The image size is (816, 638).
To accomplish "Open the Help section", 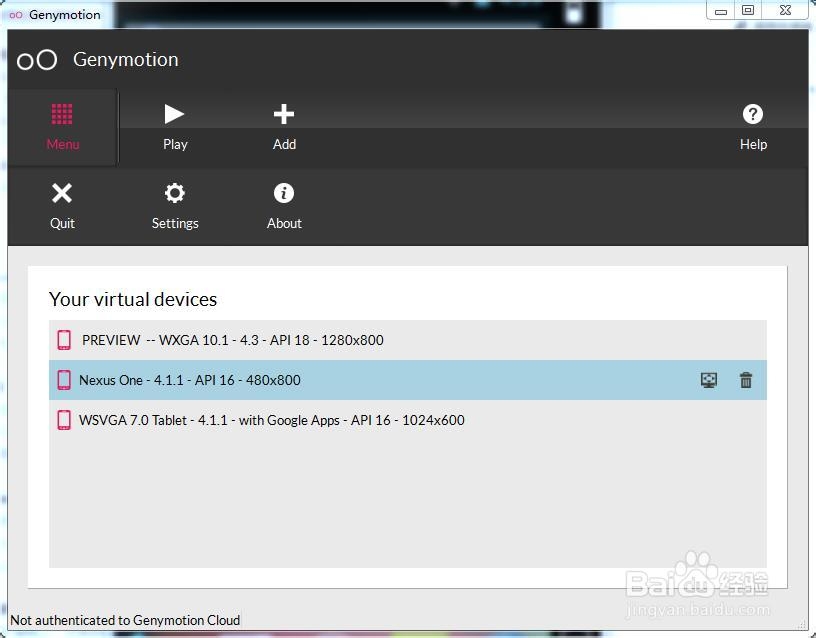I will tap(753, 127).
